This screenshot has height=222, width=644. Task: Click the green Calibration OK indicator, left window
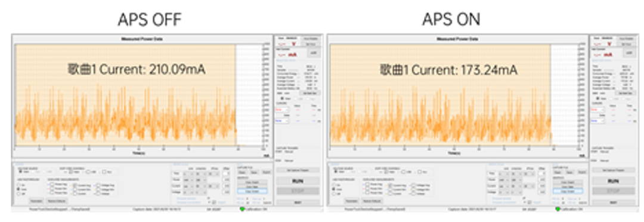click(x=242, y=210)
